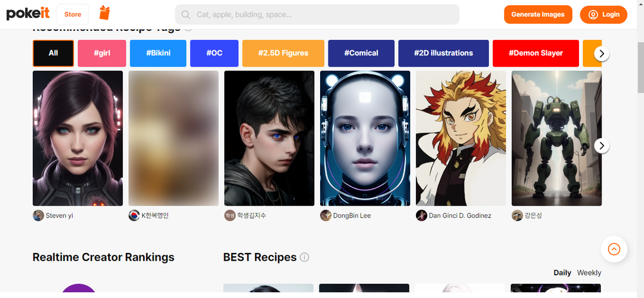Switch rankings to Weekly

click(x=589, y=272)
